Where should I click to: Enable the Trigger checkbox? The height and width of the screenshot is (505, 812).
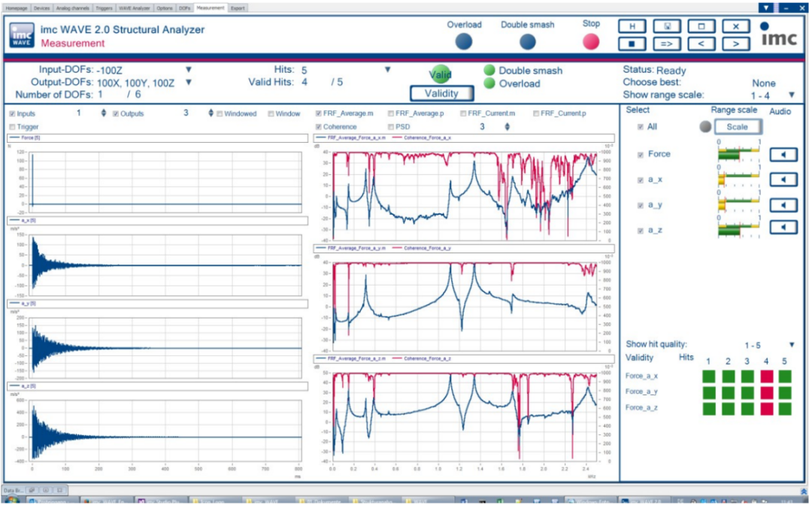[x=12, y=127]
